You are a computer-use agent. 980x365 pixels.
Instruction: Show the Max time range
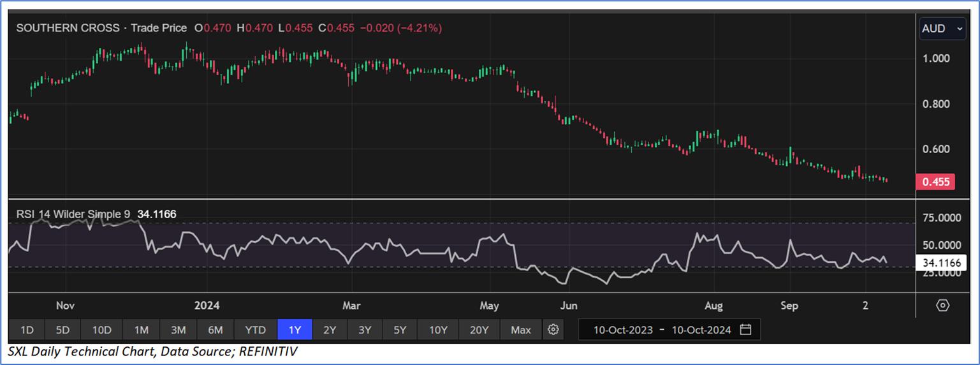tap(520, 330)
